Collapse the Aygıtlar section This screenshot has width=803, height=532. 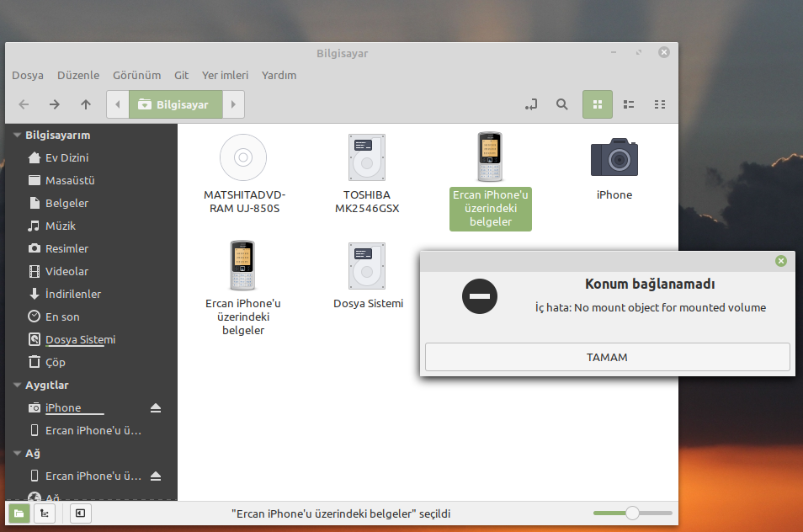pyautogui.click(x=18, y=385)
